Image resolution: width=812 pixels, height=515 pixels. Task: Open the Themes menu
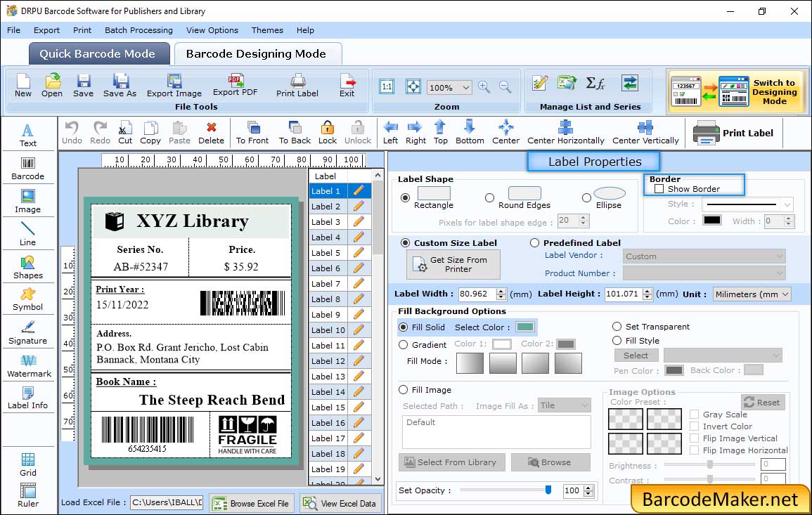click(x=267, y=30)
